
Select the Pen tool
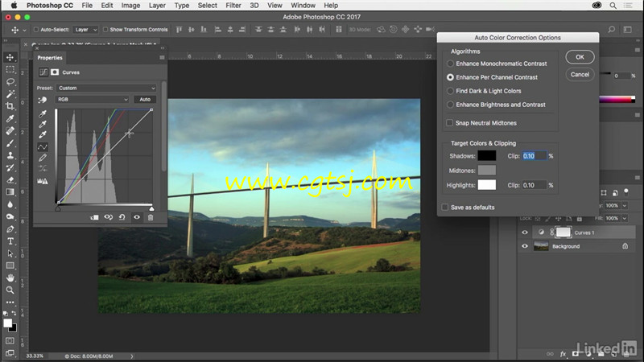(x=10, y=229)
